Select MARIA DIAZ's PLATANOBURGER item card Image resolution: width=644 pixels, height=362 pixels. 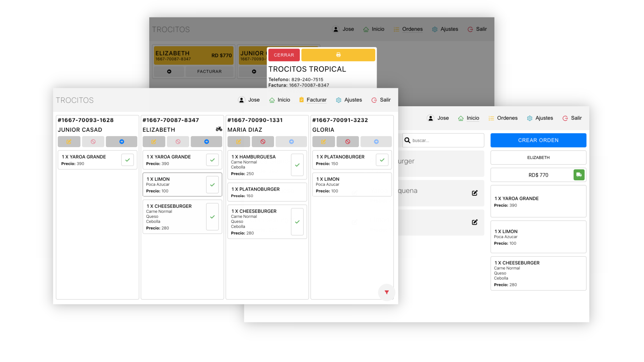pos(267,192)
